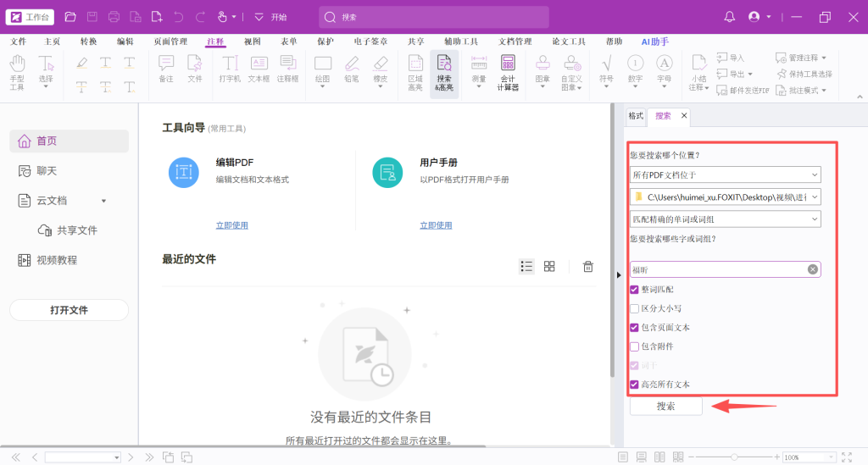This screenshot has width=868, height=465.
Task: Close the Search (搜索) panel tab
Action: click(684, 115)
